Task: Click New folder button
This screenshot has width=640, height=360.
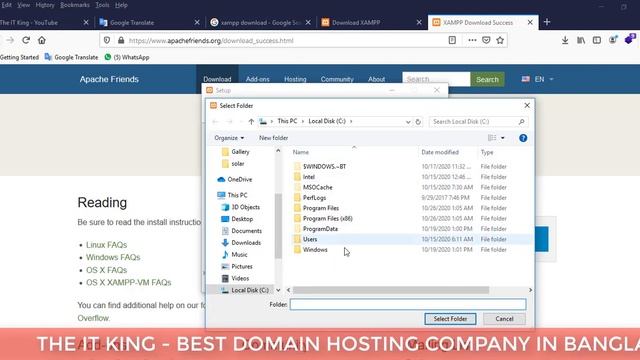Action: 273,138
